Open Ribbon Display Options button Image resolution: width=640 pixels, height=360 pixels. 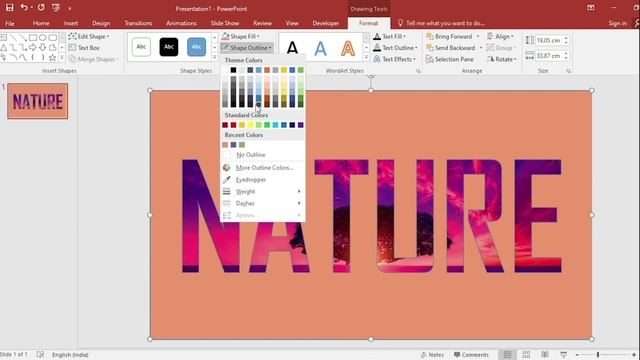click(x=590, y=7)
